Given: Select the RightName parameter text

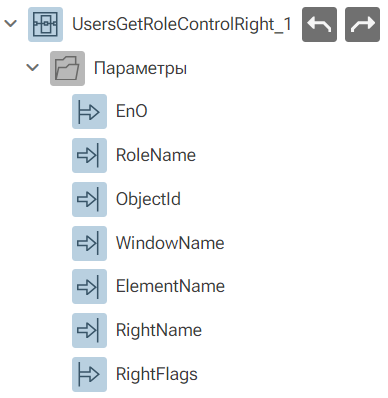Looking at the screenshot, I should 159,331.
